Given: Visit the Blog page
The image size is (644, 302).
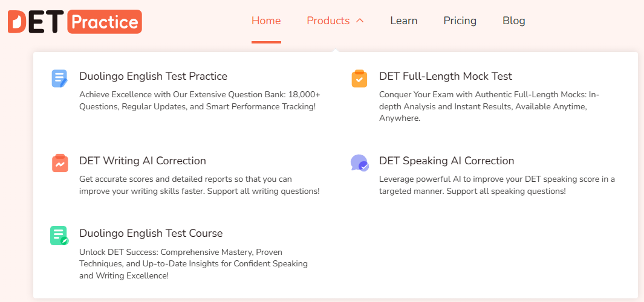Looking at the screenshot, I should [514, 21].
